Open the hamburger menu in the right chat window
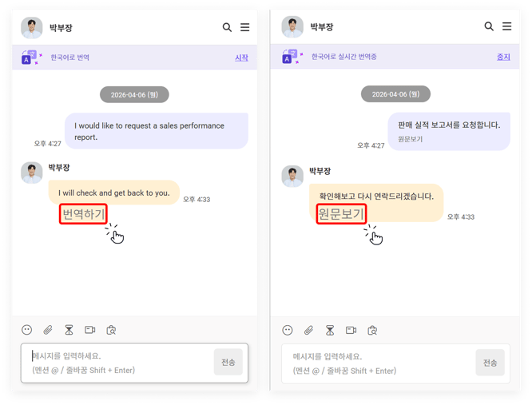 coord(506,26)
